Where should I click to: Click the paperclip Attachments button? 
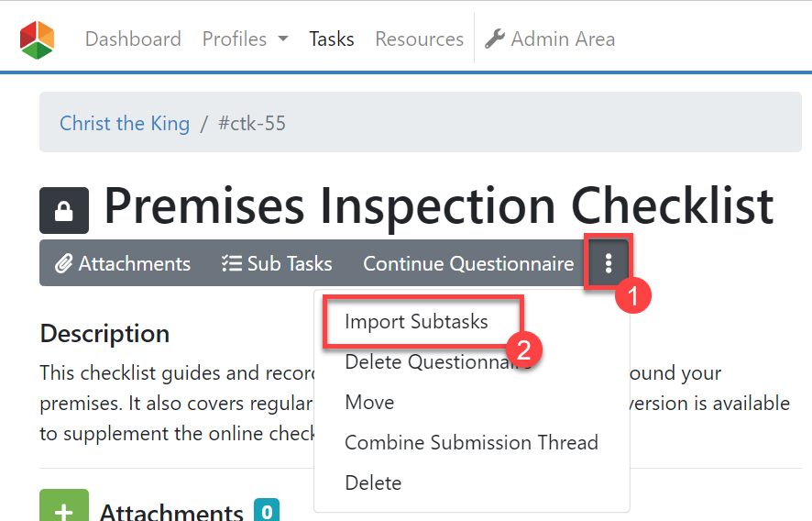pyautogui.click(x=123, y=264)
